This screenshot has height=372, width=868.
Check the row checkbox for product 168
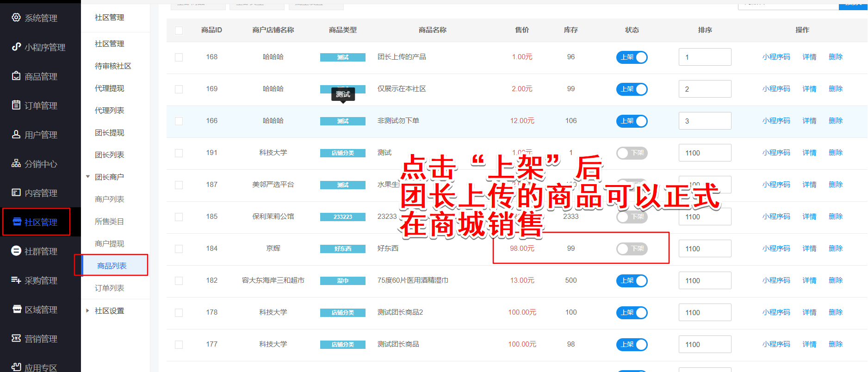click(179, 57)
